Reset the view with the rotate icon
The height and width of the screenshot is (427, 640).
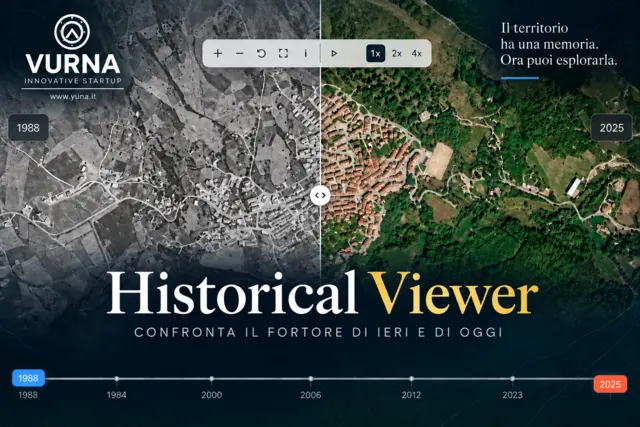point(261,53)
